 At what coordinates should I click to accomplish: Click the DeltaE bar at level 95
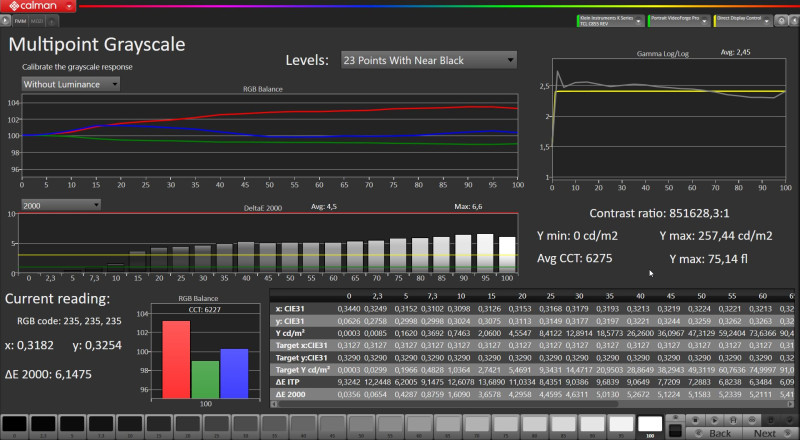click(485, 253)
